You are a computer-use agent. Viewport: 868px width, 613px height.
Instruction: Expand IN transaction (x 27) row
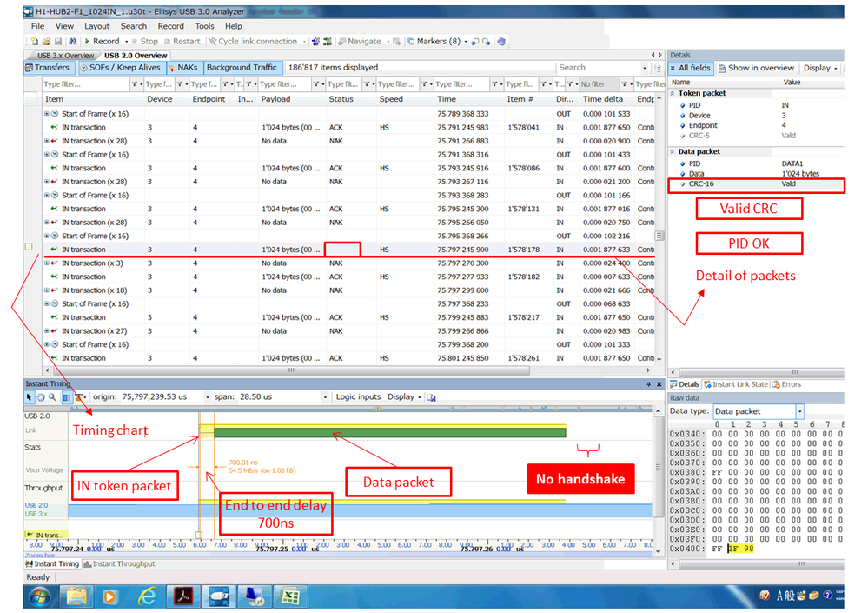tap(47, 330)
